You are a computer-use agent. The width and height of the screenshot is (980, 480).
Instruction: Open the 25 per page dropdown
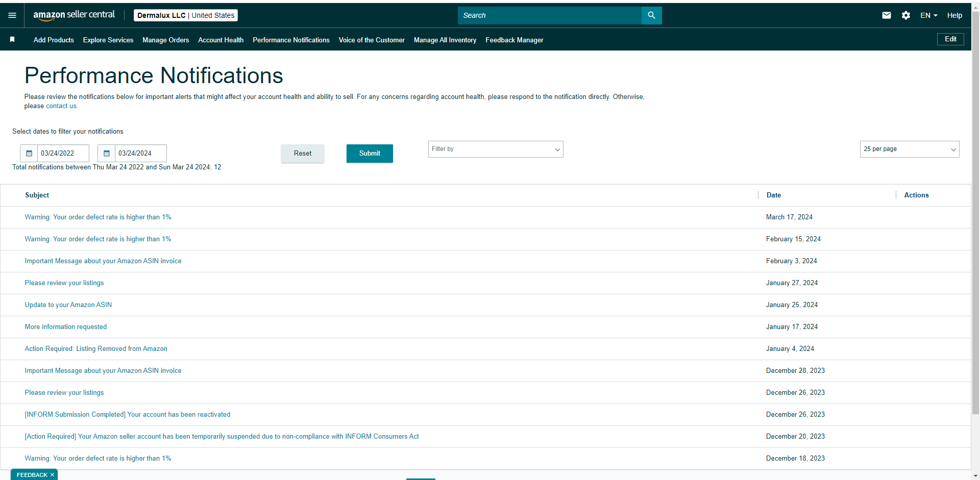(x=910, y=149)
